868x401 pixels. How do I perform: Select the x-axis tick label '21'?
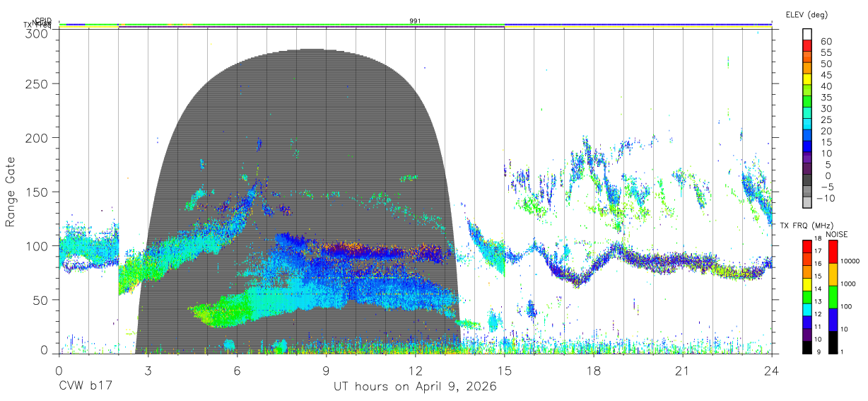coord(682,370)
